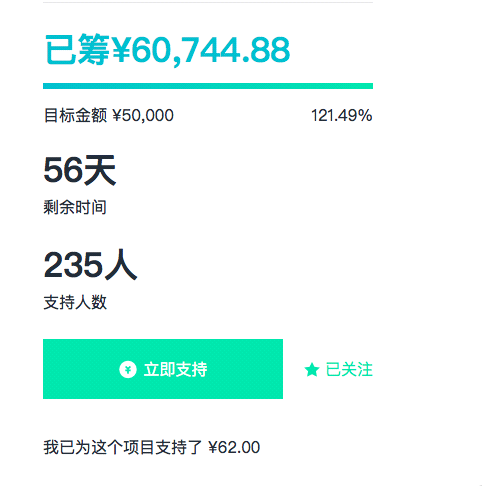Click the ¥50,000 target amount value

143,116
